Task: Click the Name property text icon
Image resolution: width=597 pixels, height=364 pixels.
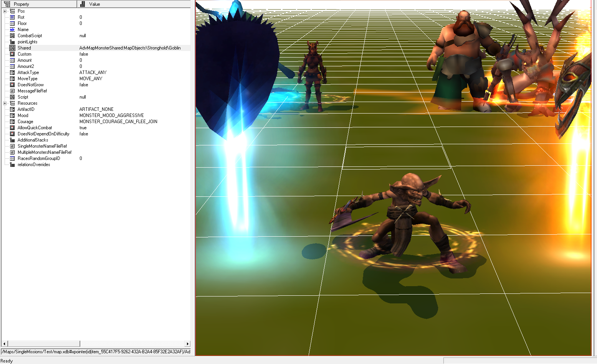Action: click(12, 30)
